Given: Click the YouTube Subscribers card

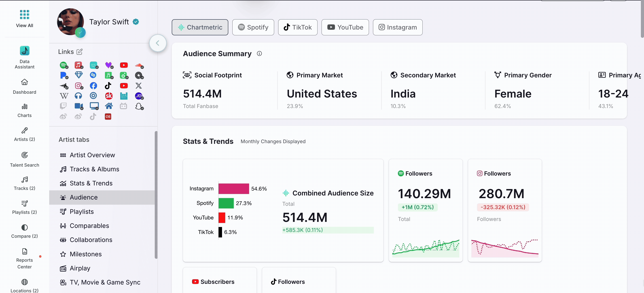Looking at the screenshot, I should pos(220,280).
